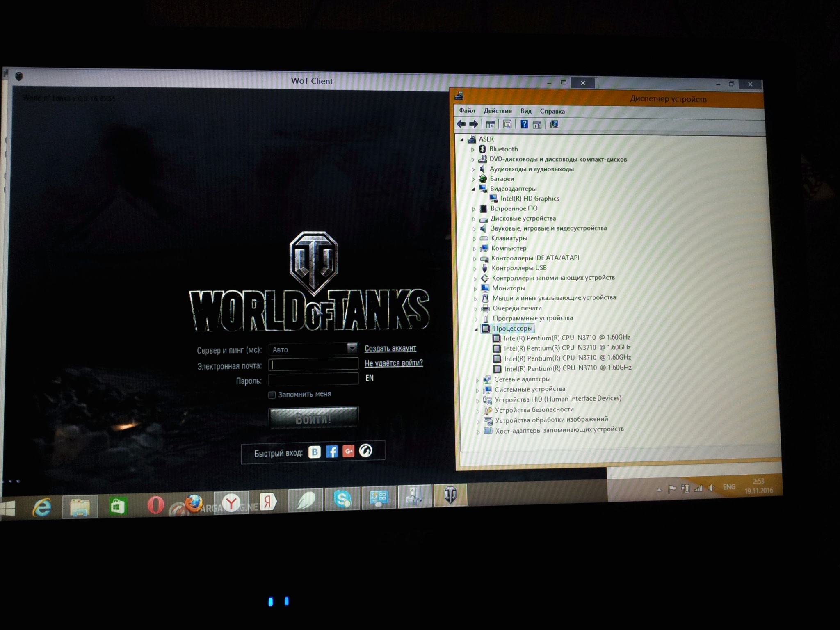Select 'Intel(R) HD Graphics' device
Viewport: 840px width, 630px height.
530,199
